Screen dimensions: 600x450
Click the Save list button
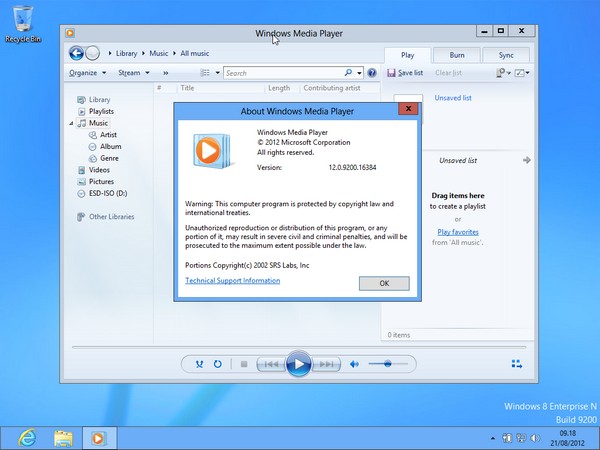(405, 73)
